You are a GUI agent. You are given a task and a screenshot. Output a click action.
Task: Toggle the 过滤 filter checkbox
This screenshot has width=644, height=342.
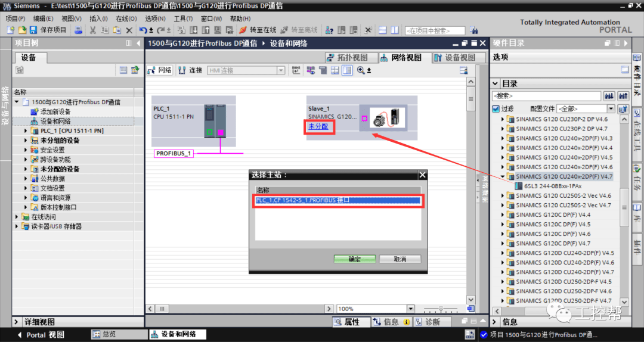[x=496, y=109]
